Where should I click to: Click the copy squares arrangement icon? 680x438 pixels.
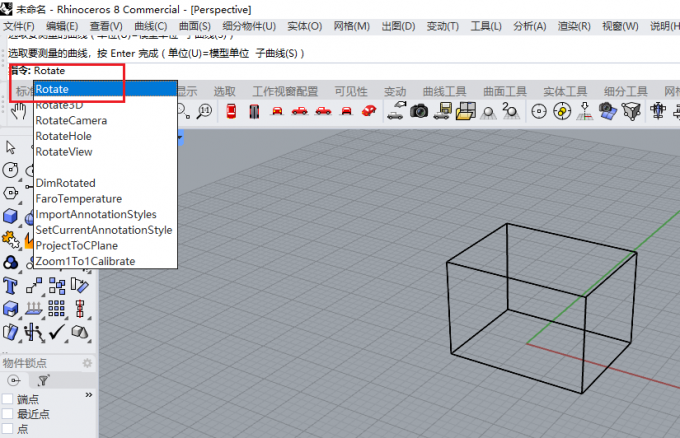coord(57,286)
